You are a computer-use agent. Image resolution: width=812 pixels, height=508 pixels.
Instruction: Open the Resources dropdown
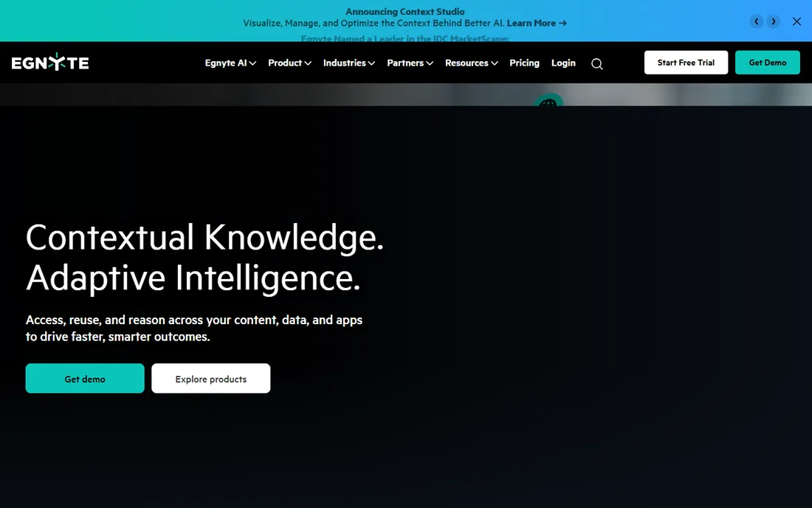[471, 63]
